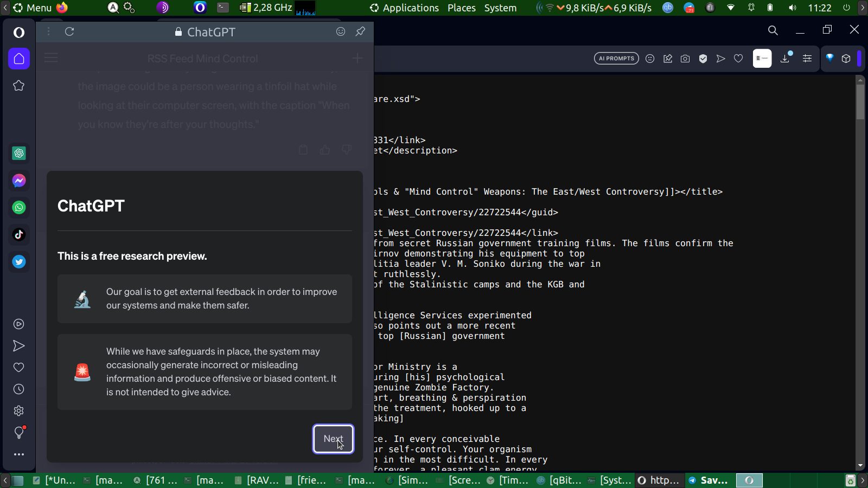This screenshot has width=868, height=488.
Task: Open the ChatGPT panel in Opera sidebar
Action: 19,153
